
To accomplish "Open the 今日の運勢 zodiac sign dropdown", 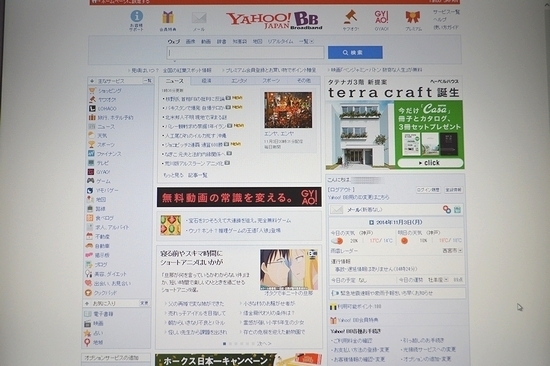I will 438,280.
